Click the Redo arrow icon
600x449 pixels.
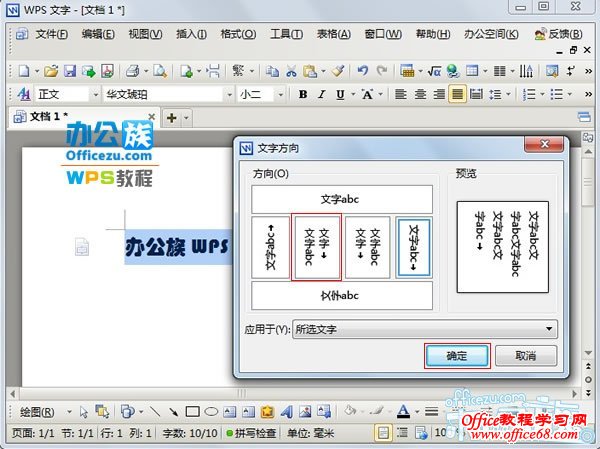click(382, 71)
